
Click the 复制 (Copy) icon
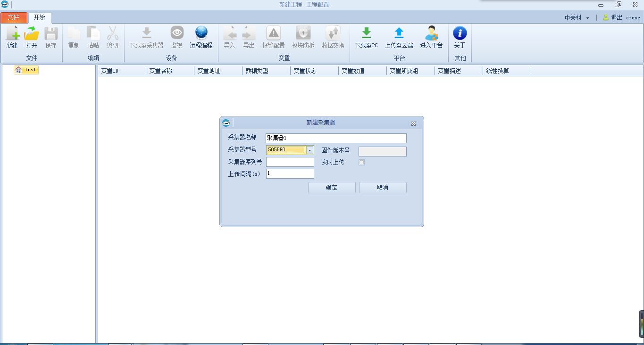coord(74,33)
